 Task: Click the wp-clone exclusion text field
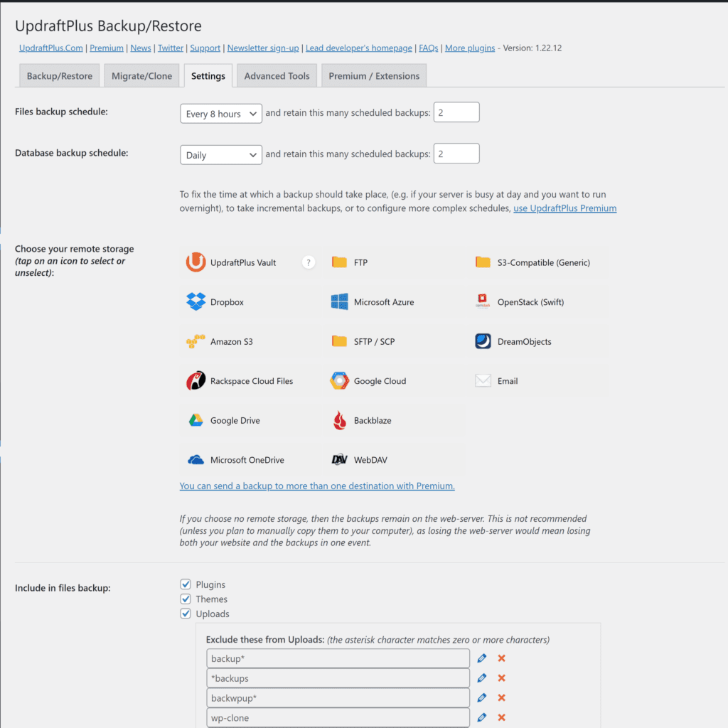(338, 717)
